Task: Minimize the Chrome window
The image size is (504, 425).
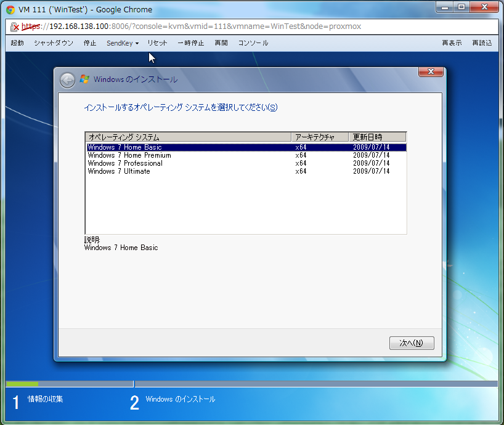Action: [445, 7]
